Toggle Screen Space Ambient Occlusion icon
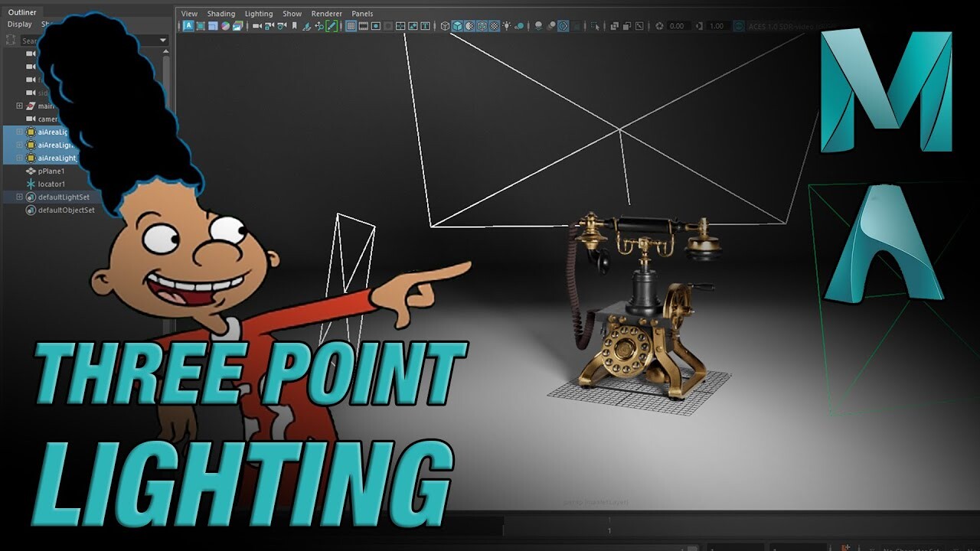The image size is (980, 551). [537, 26]
